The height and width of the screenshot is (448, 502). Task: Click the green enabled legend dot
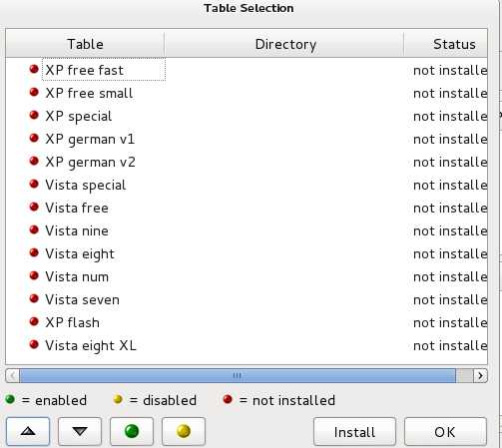point(10,399)
